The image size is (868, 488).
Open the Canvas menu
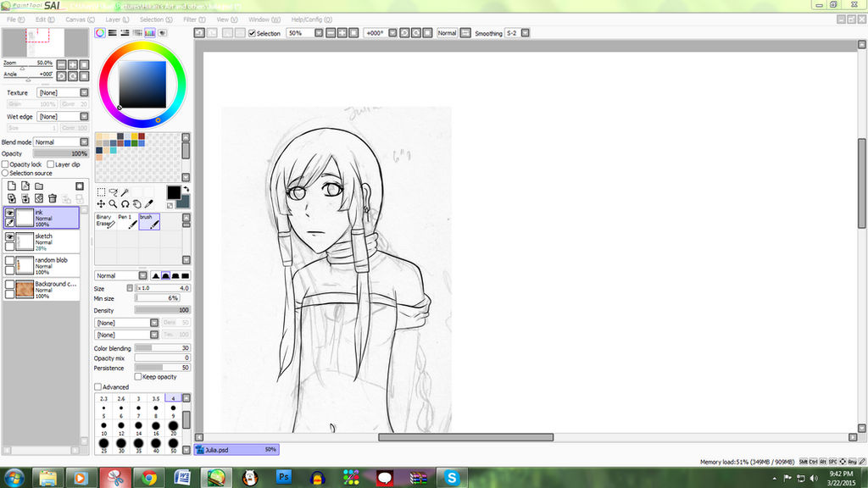click(80, 19)
